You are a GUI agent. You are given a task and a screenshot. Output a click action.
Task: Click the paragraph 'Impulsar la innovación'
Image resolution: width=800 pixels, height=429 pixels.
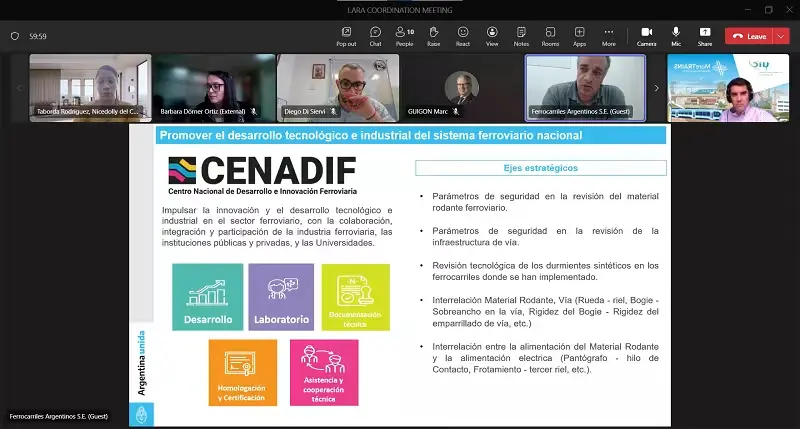click(x=277, y=226)
